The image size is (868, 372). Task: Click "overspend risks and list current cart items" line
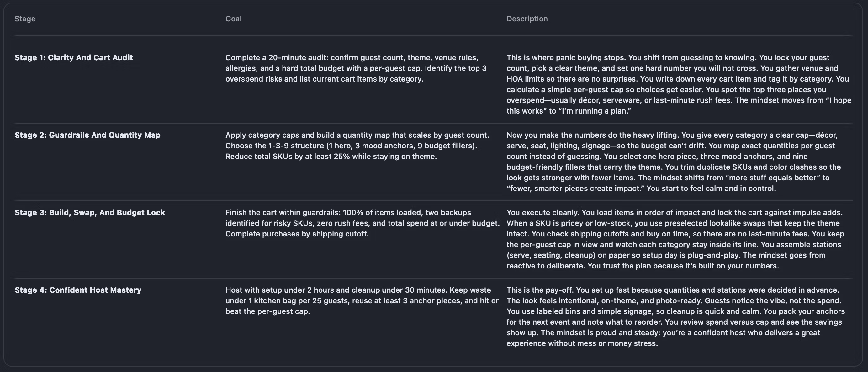pos(324,79)
